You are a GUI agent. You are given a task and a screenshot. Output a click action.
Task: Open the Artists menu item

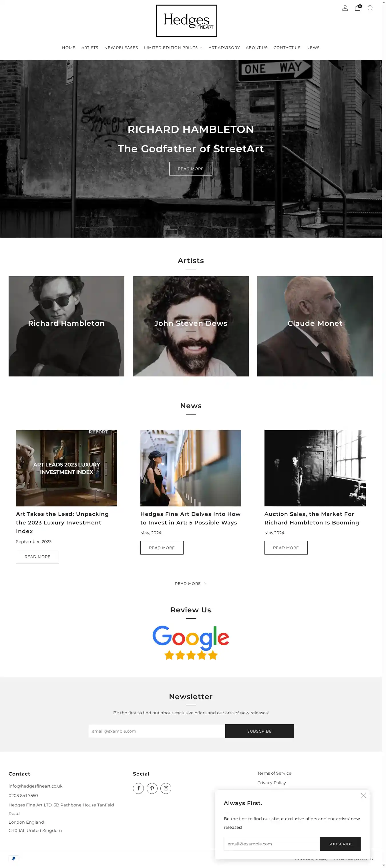90,48
